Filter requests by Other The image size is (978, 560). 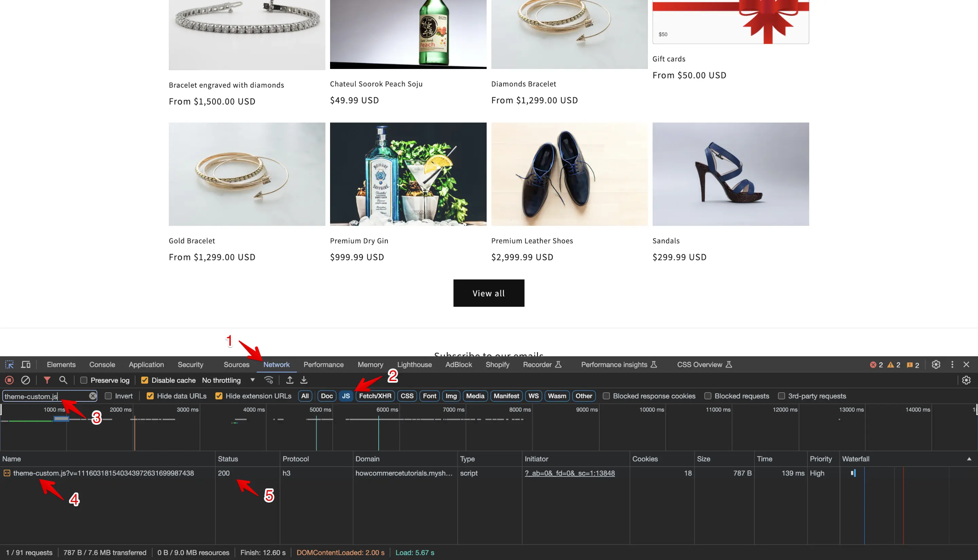point(583,396)
